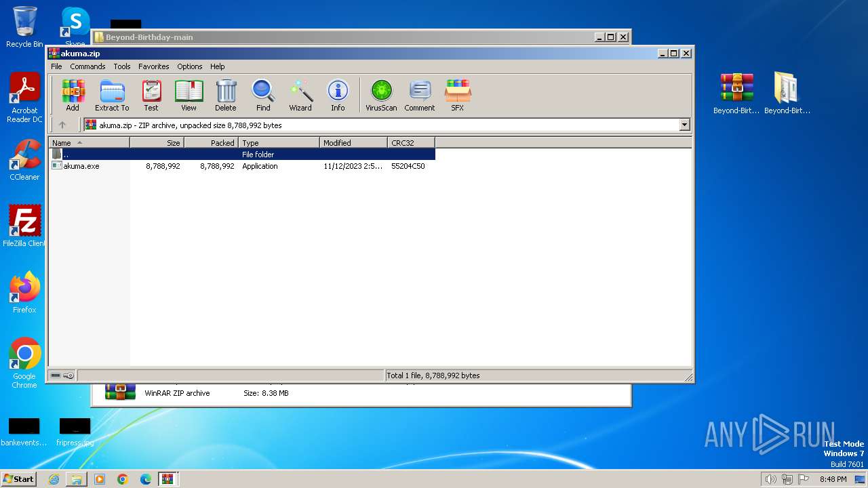Open the Find magnifier icon
Viewport: 868px width, 488px height.
tap(263, 95)
